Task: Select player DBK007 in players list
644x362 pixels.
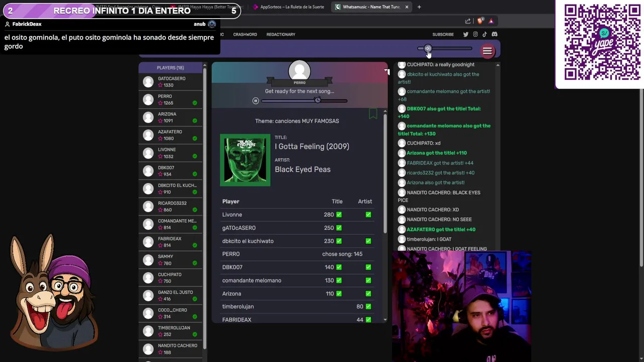Action: tap(171, 171)
